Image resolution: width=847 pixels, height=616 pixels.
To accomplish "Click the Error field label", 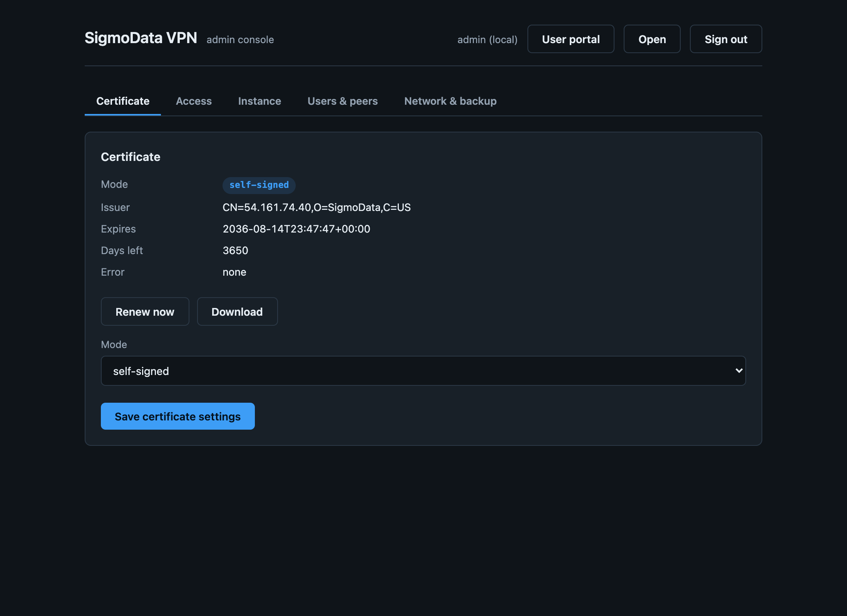I will pyautogui.click(x=112, y=272).
